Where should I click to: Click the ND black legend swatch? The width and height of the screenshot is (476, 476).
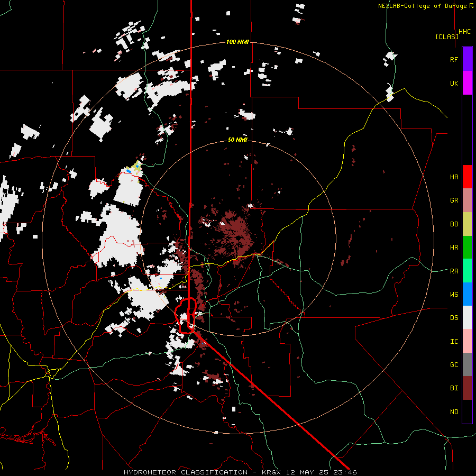click(467, 411)
